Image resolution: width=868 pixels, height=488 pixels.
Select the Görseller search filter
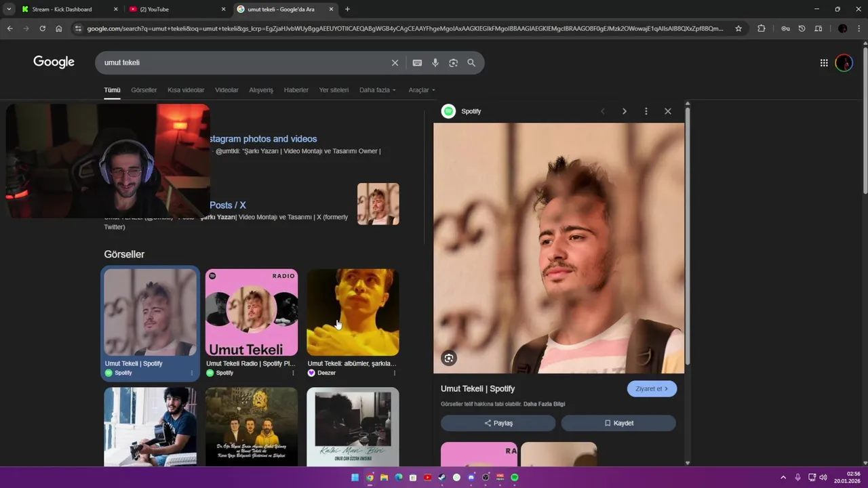(144, 90)
